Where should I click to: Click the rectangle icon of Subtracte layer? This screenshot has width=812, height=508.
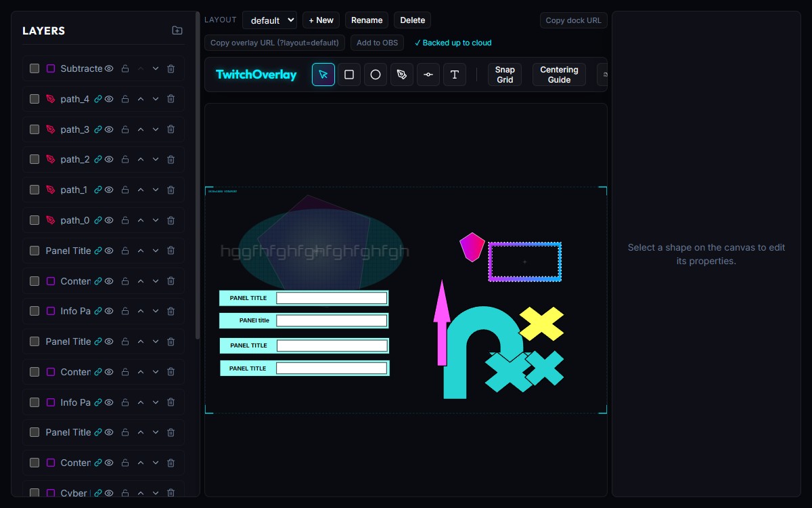pos(51,68)
